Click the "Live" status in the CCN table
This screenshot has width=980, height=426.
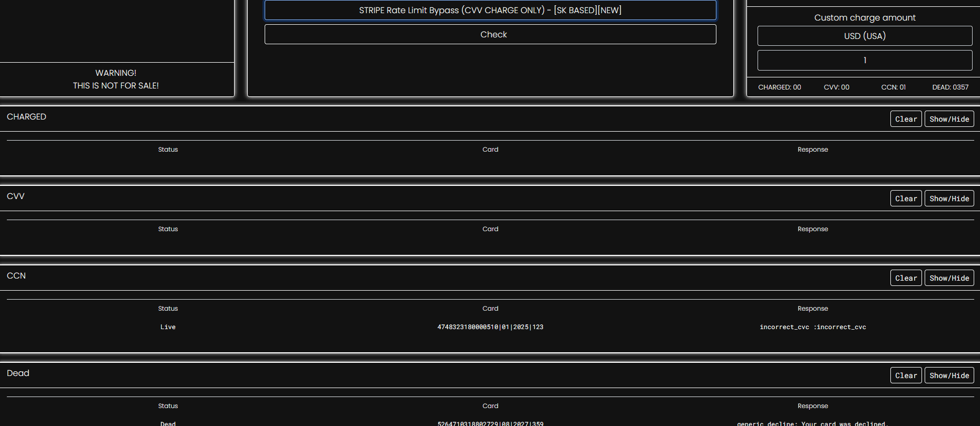click(168, 327)
